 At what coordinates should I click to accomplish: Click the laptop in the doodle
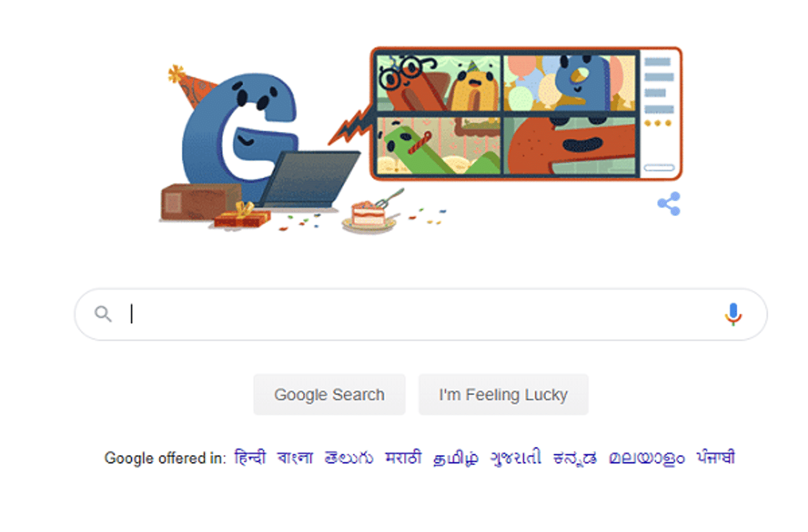pyautogui.click(x=309, y=180)
